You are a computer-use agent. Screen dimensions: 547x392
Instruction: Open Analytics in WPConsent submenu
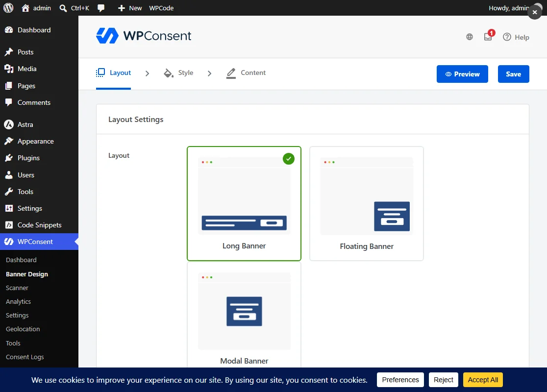[19, 302]
